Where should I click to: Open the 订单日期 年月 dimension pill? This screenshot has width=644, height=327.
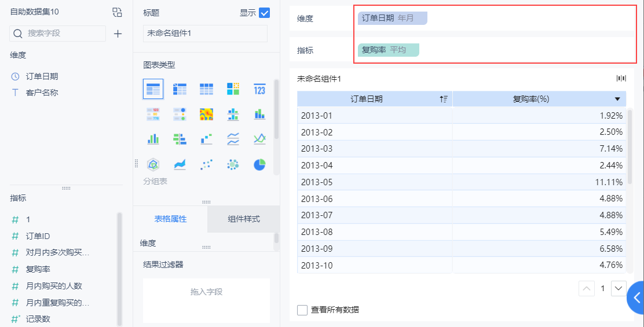392,18
